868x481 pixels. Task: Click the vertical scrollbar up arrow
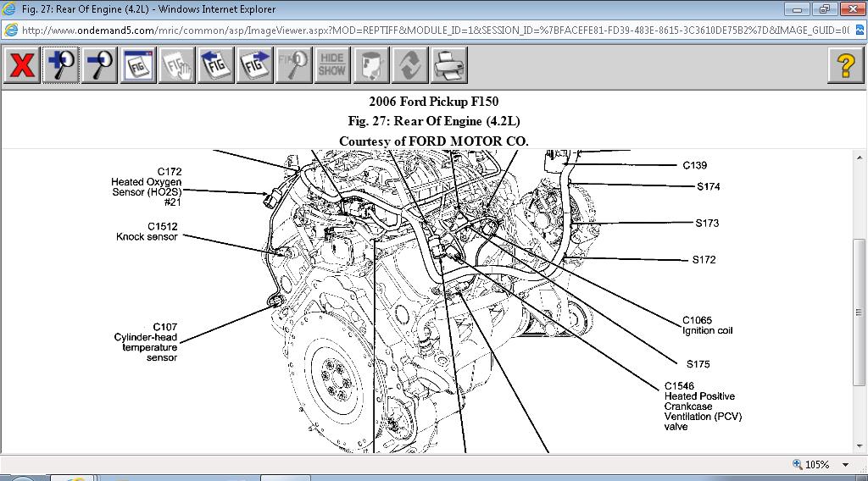(x=860, y=158)
